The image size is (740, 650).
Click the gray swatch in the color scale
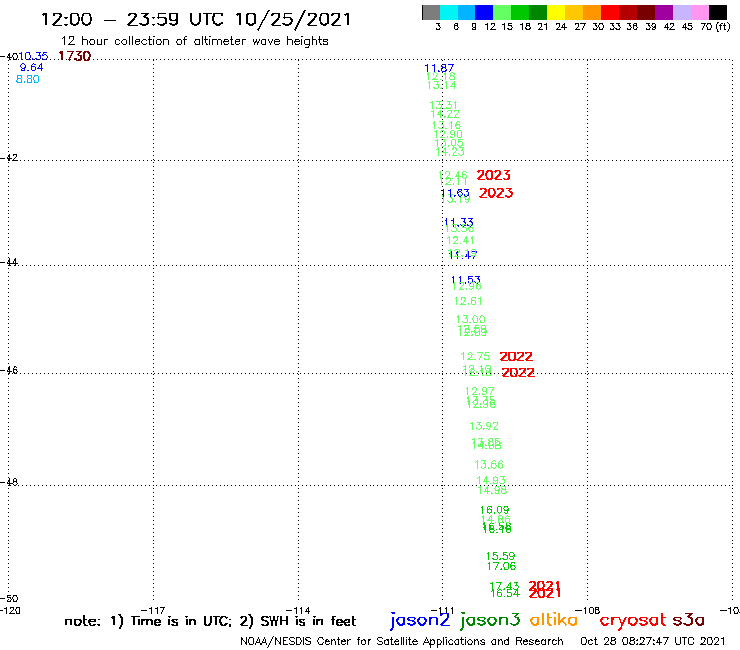point(431,12)
